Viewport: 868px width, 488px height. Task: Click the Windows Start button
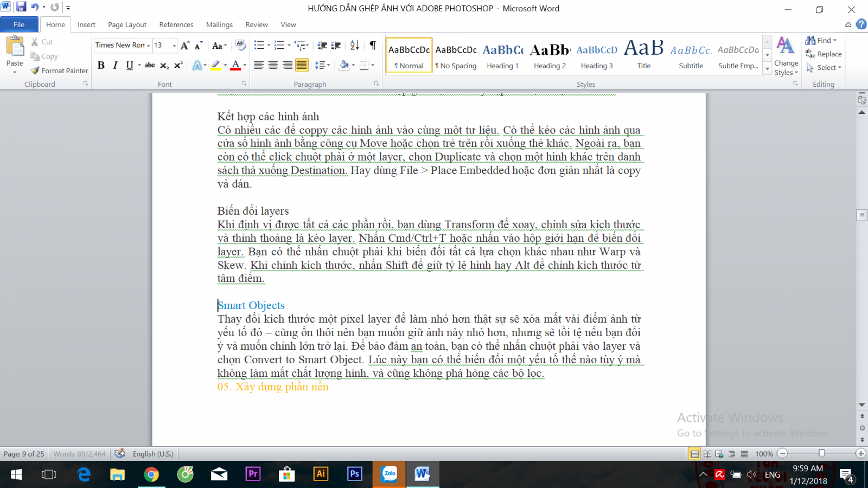click(16, 474)
